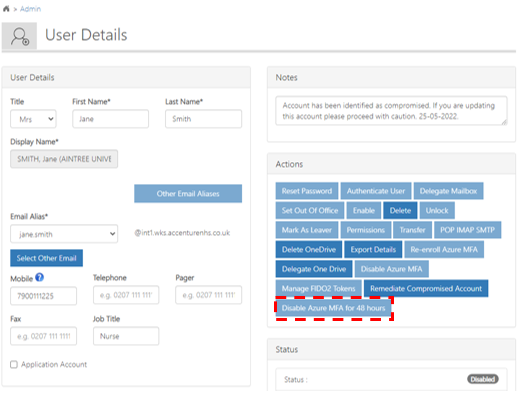This screenshot has width=521, height=403.
Task: Open the Title dropdown showing Mrs
Action: (33, 119)
